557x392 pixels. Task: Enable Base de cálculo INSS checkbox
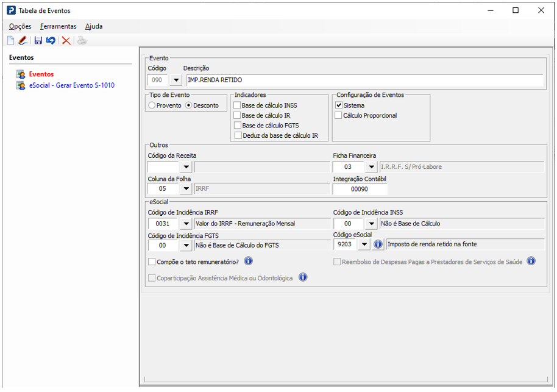pos(237,105)
